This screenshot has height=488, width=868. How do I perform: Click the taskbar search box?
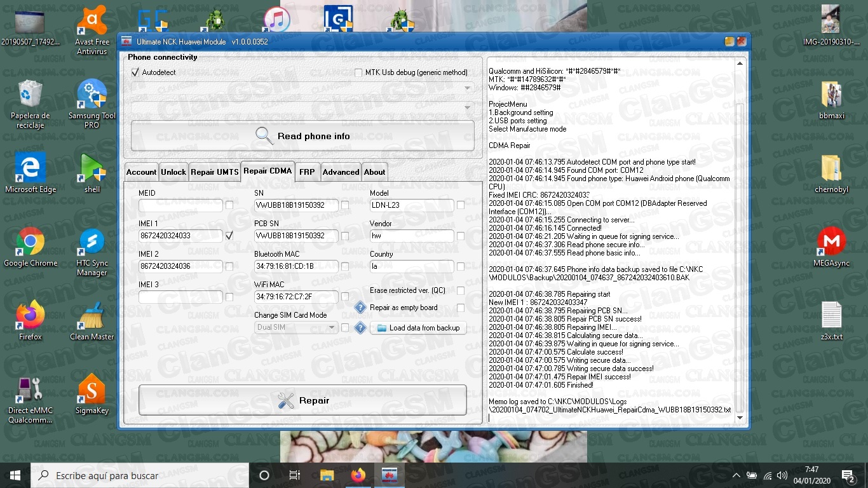[140, 475]
